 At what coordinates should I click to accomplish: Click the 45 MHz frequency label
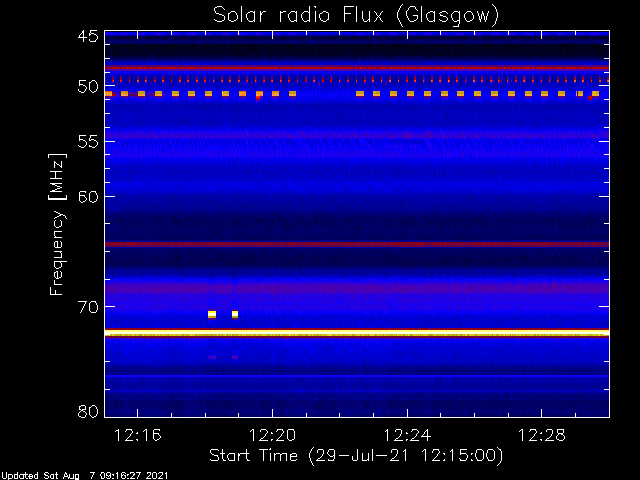coord(88,37)
